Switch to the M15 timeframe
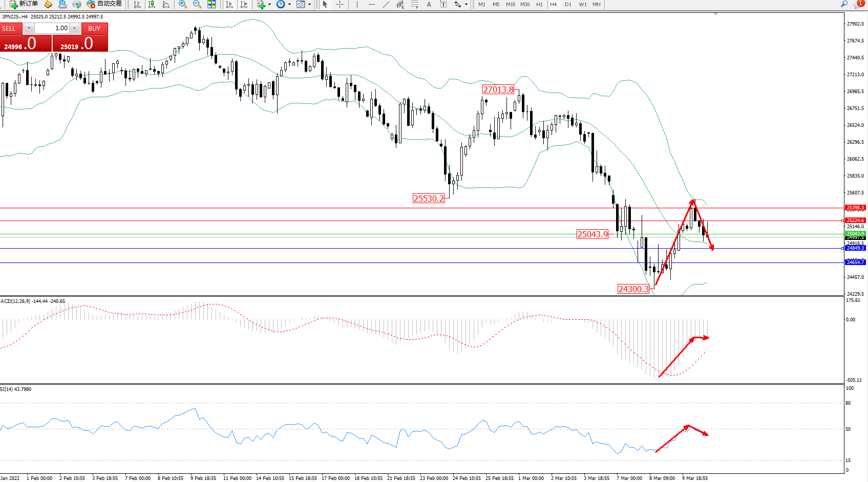This screenshot has width=868, height=482. [511, 4]
